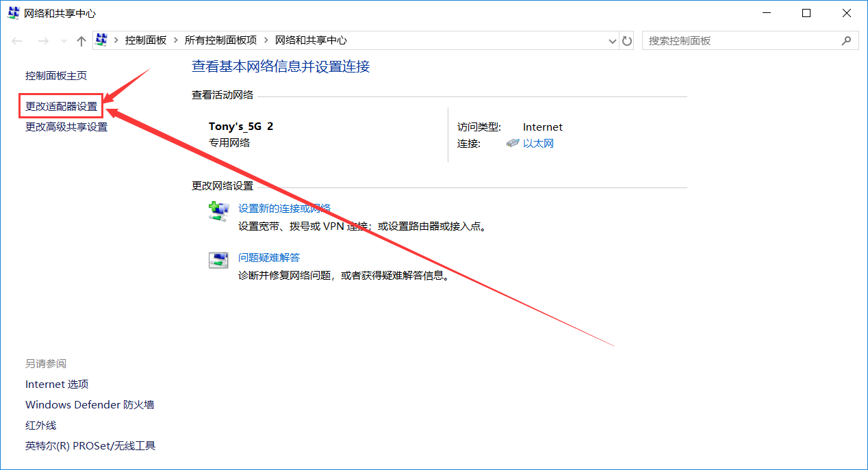Image resolution: width=868 pixels, height=470 pixels.
Task: Click the magnifier search icon
Action: tap(846, 41)
